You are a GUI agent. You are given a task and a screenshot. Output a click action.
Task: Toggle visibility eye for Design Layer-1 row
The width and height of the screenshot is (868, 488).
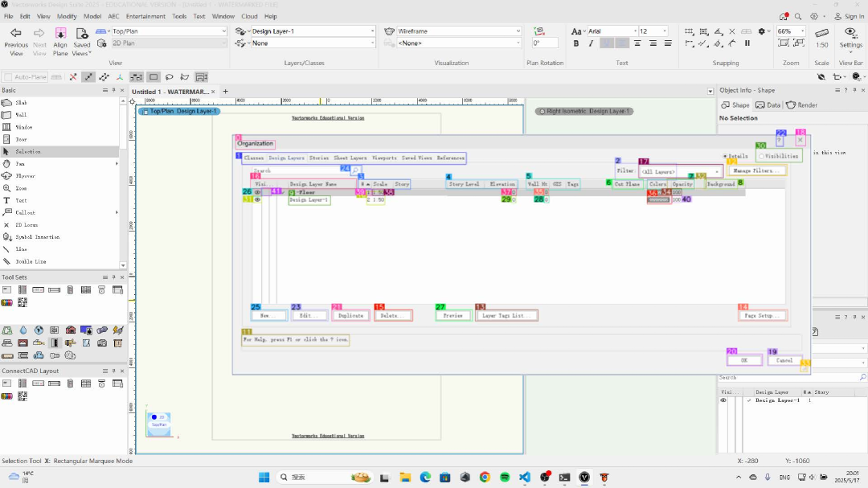pyautogui.click(x=257, y=199)
